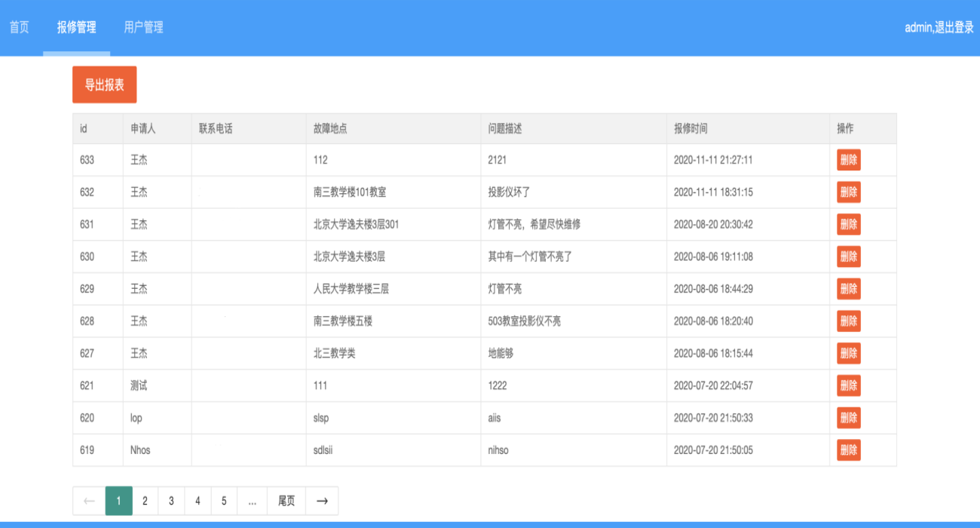Click the previous page arrow icon
The height and width of the screenshot is (528, 980).
[x=89, y=501]
